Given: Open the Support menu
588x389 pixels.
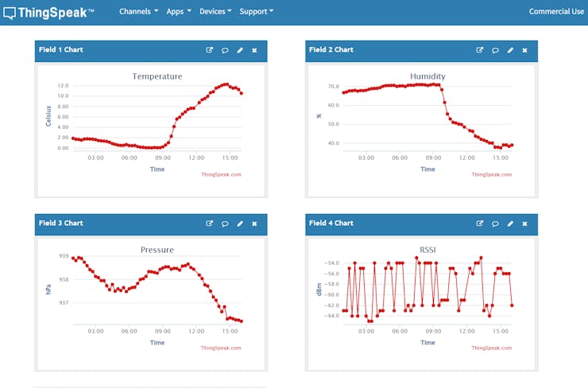Looking at the screenshot, I should [x=257, y=12].
